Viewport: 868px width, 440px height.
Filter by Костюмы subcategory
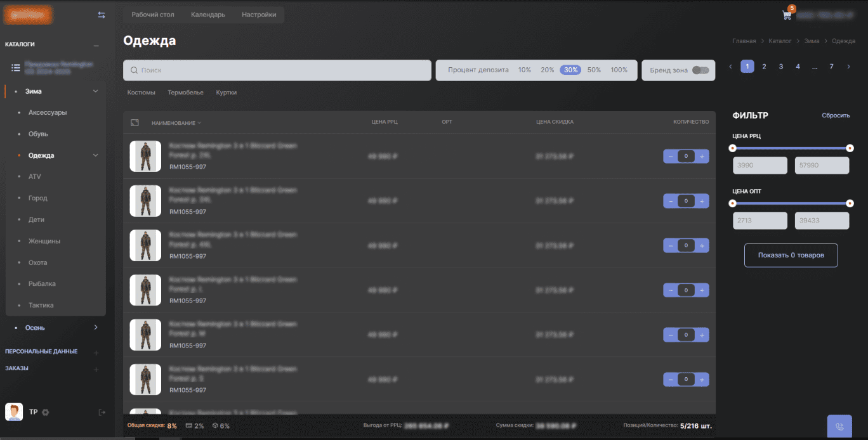tap(141, 93)
